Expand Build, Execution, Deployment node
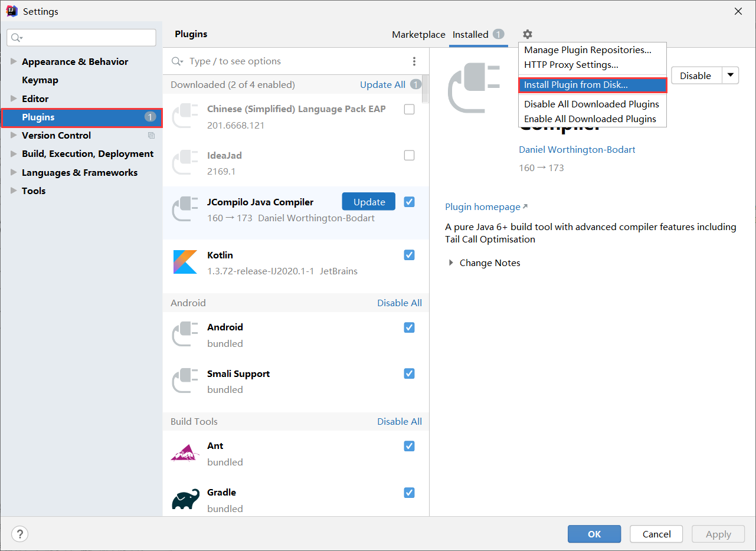This screenshot has width=756, height=551. 14,154
